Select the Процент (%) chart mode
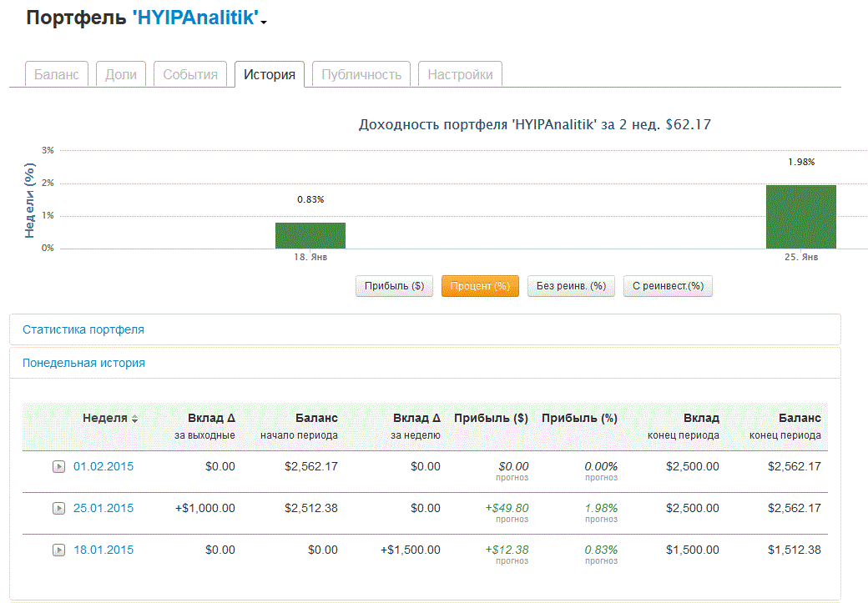 coord(480,286)
